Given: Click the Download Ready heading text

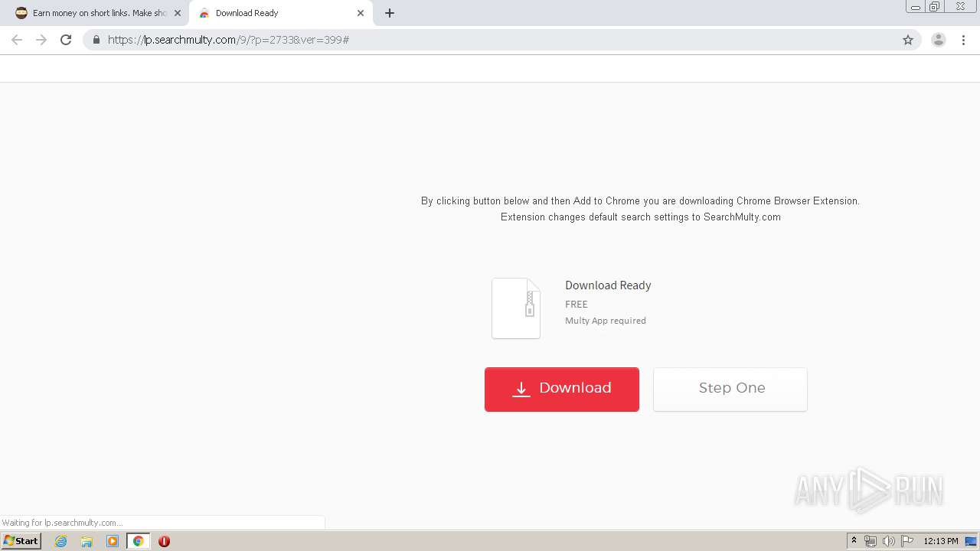Looking at the screenshot, I should [608, 285].
